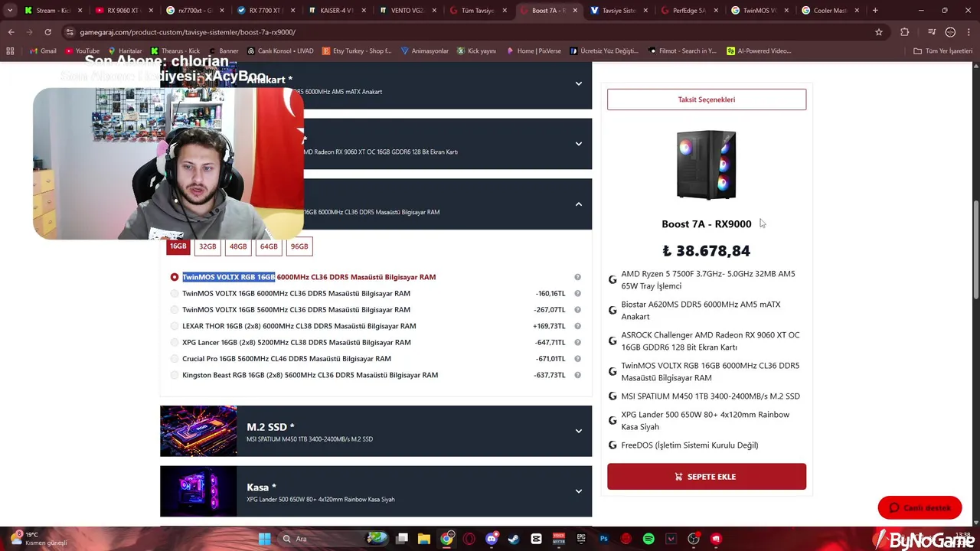Click 'Taksit Seçenekleri' button

pyautogui.click(x=707, y=99)
